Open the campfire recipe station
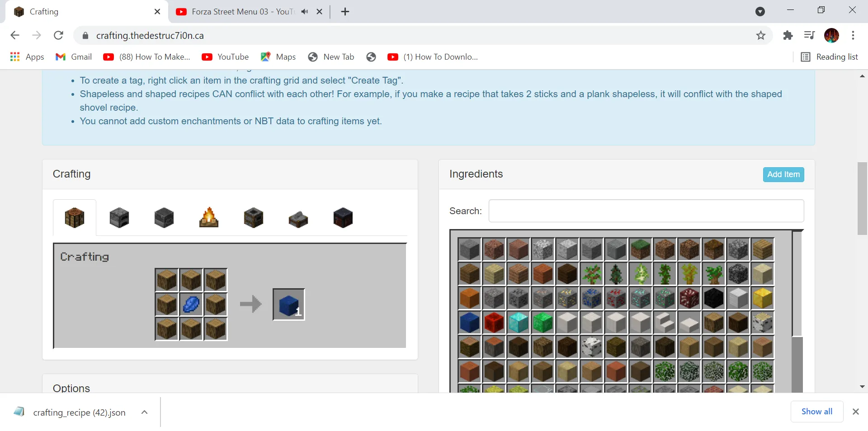The image size is (868, 431). [x=208, y=217]
